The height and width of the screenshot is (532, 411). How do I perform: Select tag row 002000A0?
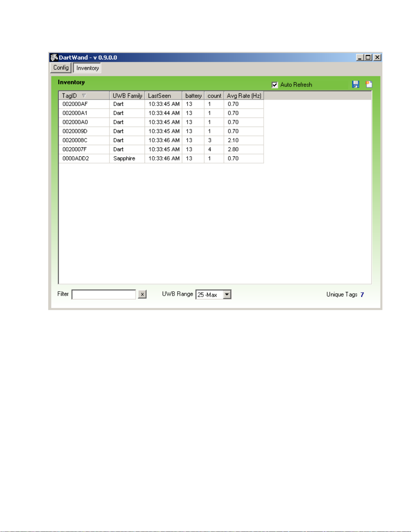tap(161, 122)
